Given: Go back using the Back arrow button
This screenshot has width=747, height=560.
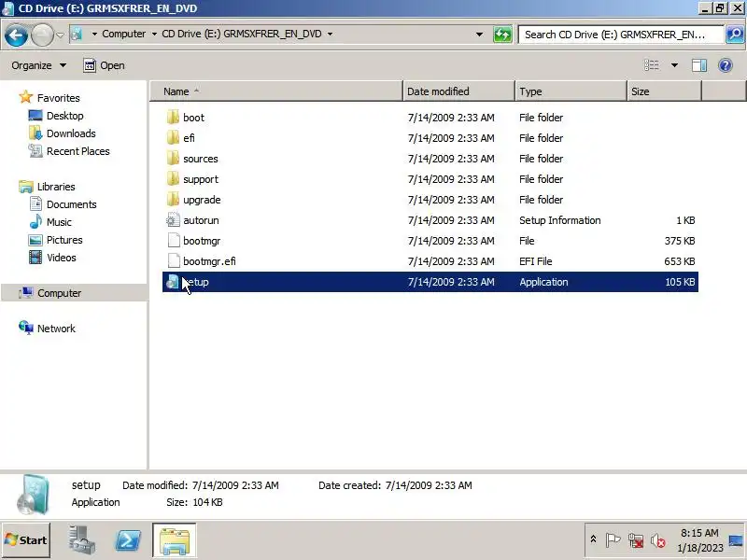Looking at the screenshot, I should (16, 35).
